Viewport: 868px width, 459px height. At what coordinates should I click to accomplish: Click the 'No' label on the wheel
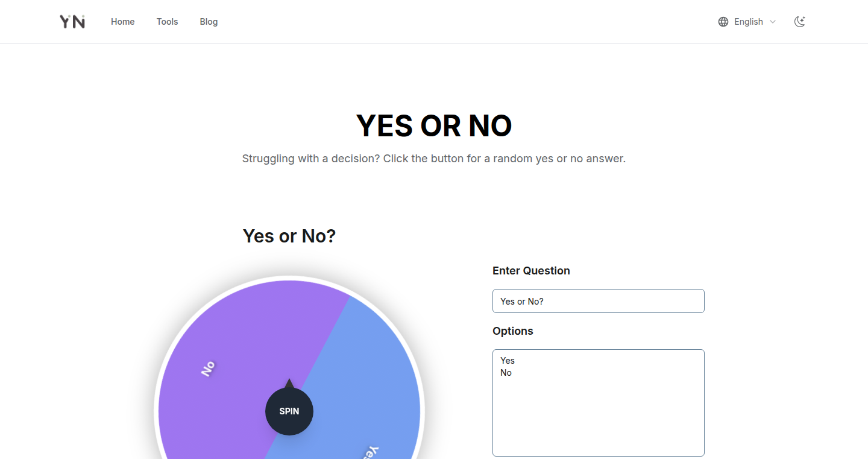[x=208, y=369]
